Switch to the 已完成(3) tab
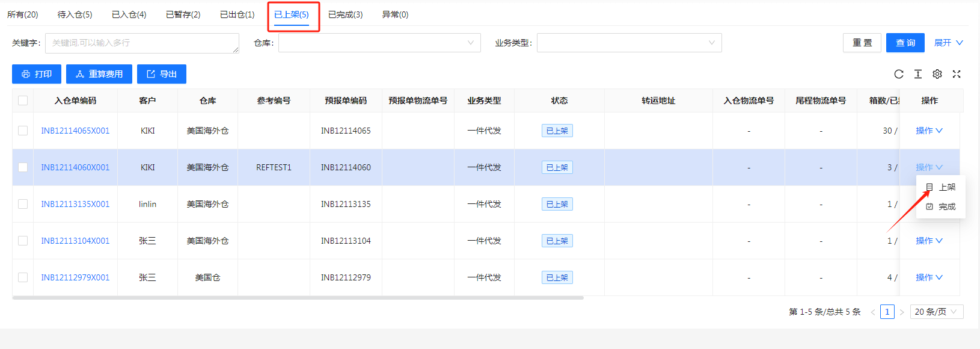 [x=345, y=14]
